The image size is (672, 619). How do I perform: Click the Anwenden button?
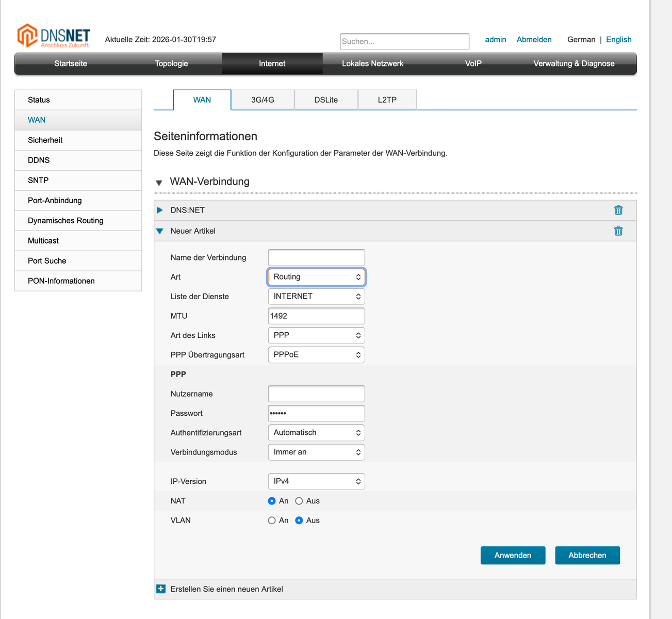click(x=513, y=556)
